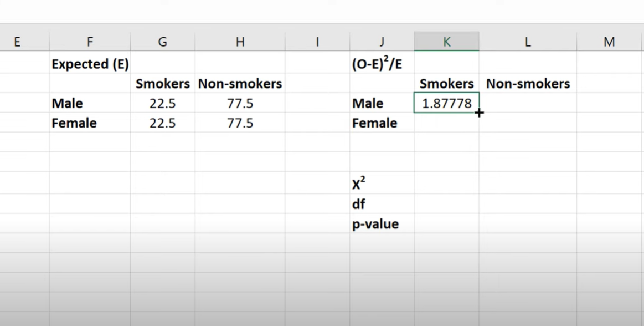This screenshot has width=644, height=326.
Task: Click the (O-E)²/E heading cell
Action: [382, 64]
